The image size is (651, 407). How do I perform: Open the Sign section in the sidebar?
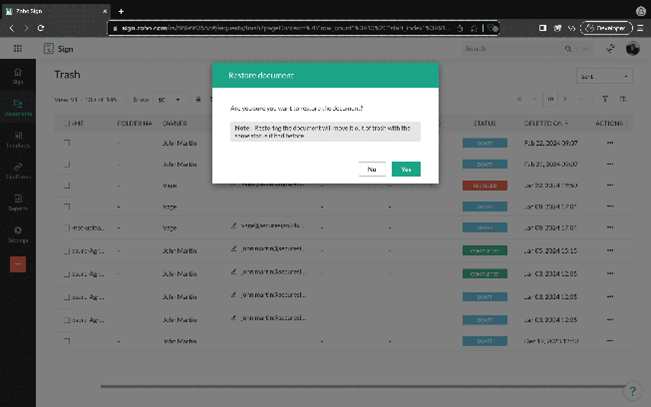click(x=18, y=76)
